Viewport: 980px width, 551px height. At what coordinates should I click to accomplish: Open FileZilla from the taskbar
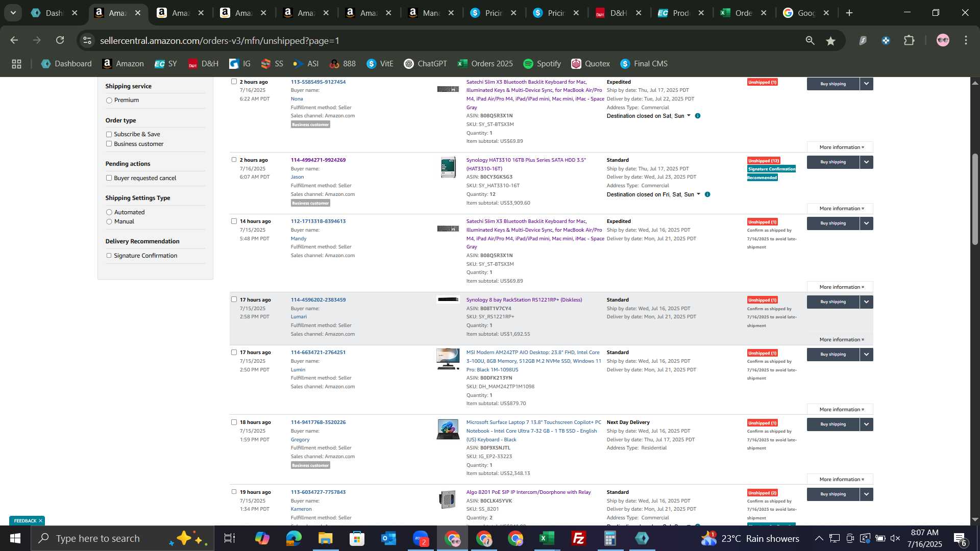(x=578, y=538)
